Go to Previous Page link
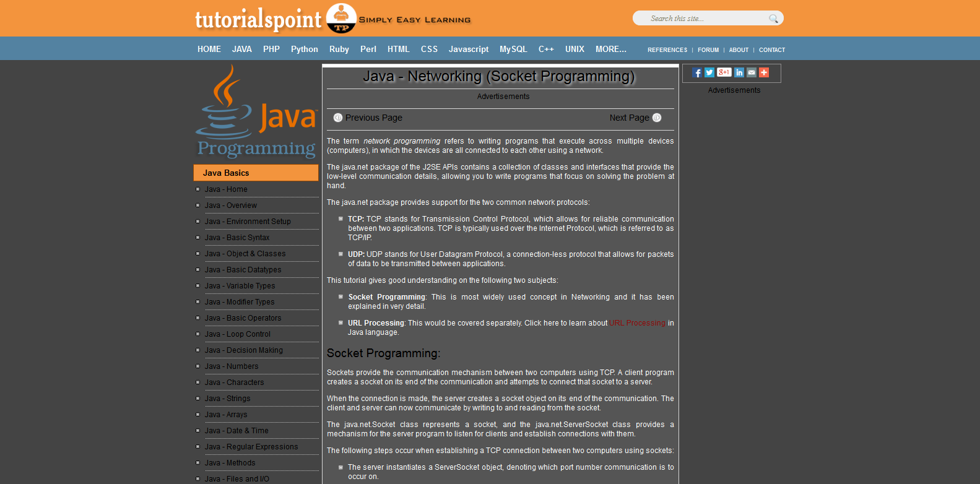Screen dimensions: 980x484 [x=374, y=118]
